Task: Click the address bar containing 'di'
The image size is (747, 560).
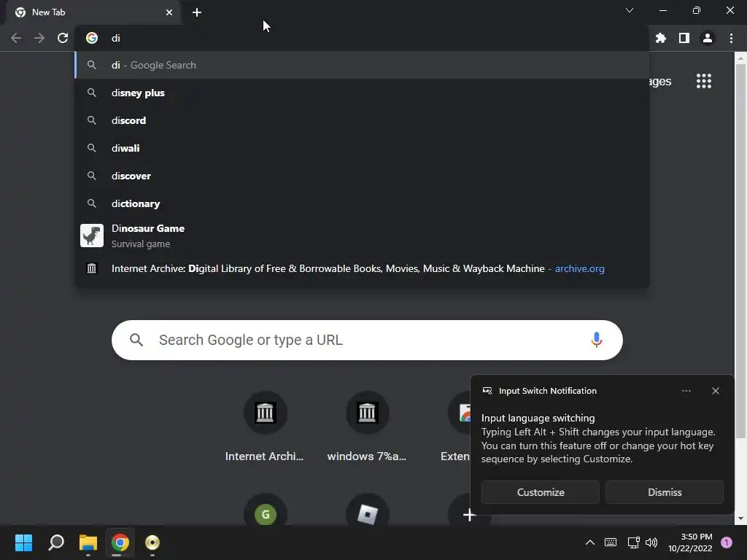Action: coord(362,38)
